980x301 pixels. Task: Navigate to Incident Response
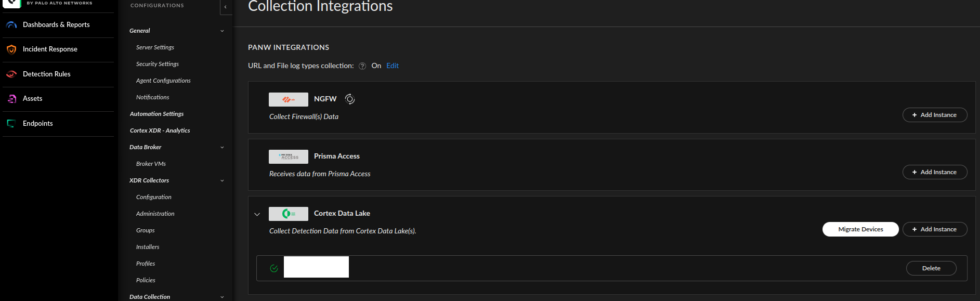[x=50, y=49]
